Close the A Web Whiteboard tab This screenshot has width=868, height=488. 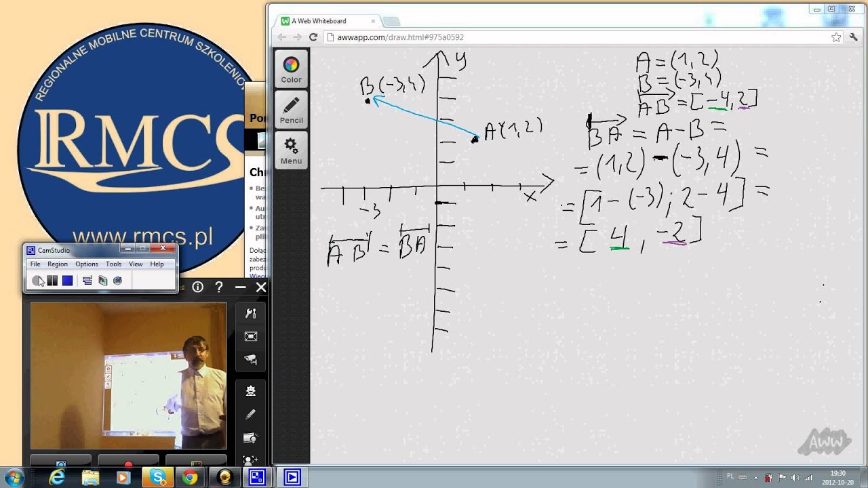point(373,21)
